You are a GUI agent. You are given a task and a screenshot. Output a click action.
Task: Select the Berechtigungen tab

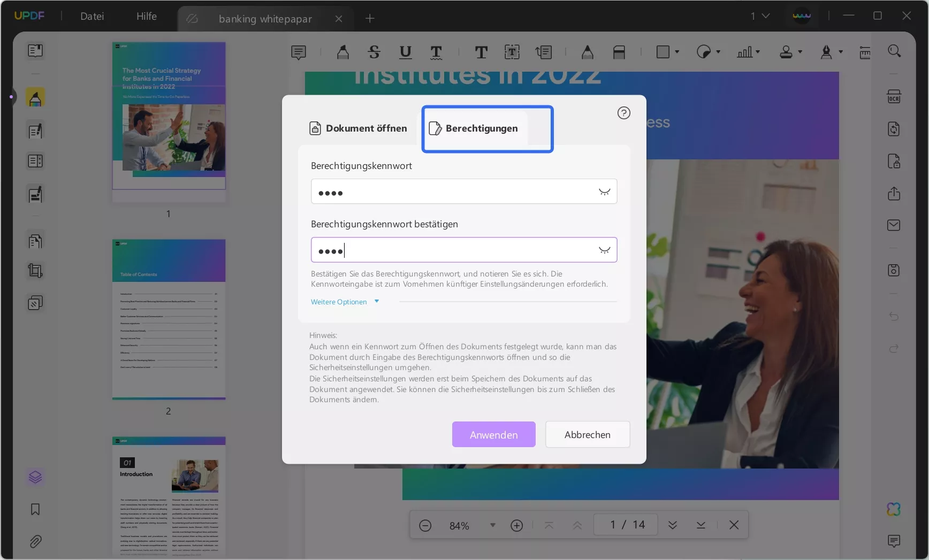[x=473, y=128]
